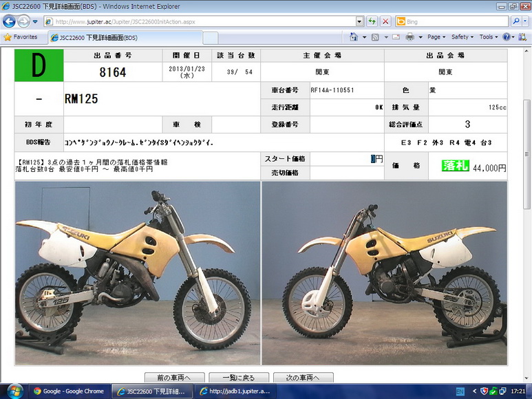Click the magnifier search button
532x399 pixels.
pos(515,21)
